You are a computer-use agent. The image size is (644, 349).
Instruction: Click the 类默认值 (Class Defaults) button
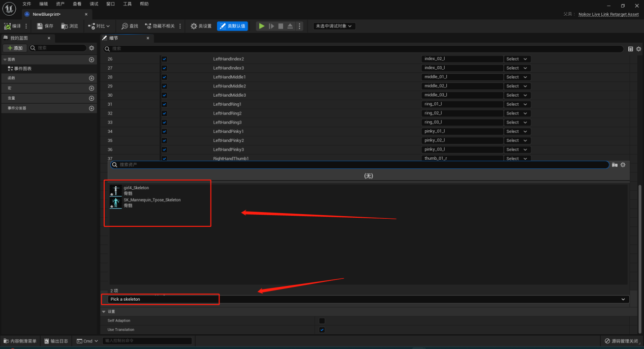click(x=232, y=26)
